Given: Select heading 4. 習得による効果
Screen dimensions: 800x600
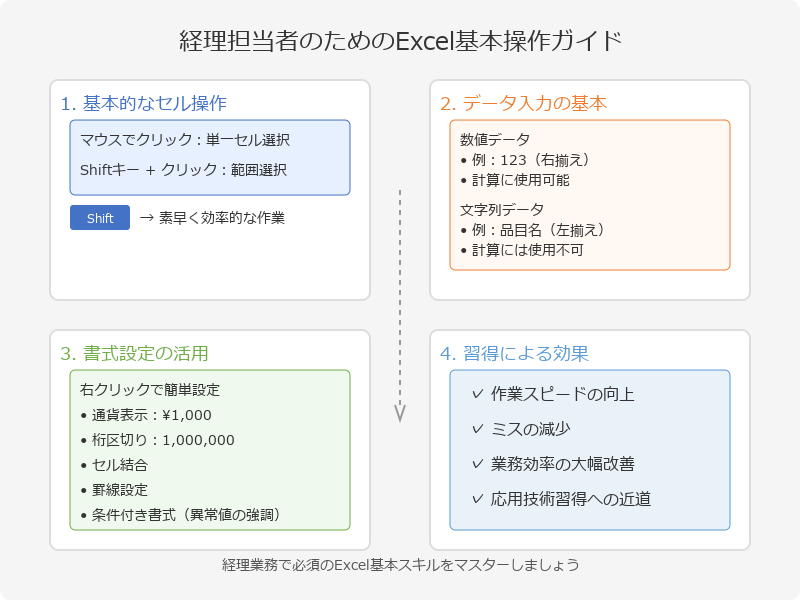Looking at the screenshot, I should click(x=514, y=354).
